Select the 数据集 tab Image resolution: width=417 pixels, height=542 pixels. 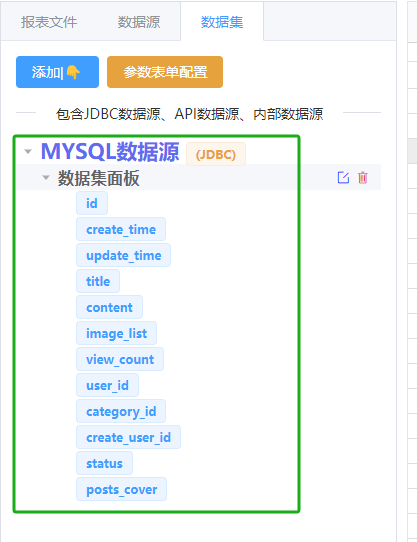[222, 22]
